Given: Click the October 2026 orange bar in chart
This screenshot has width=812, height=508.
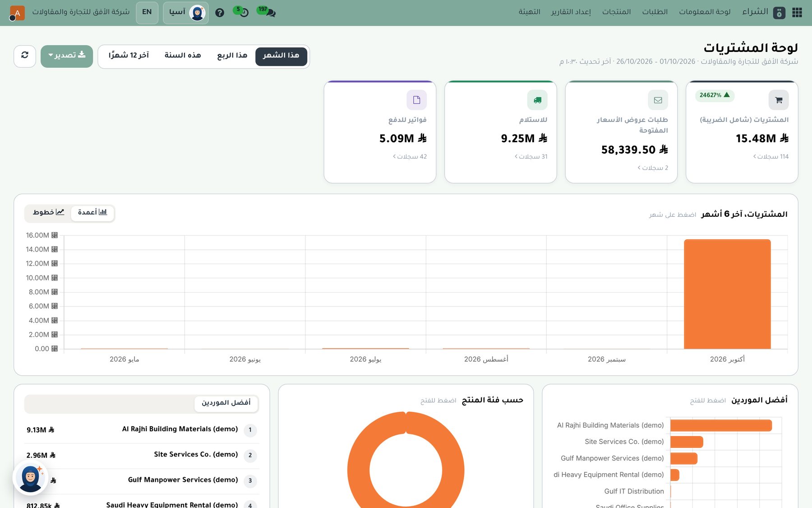Looking at the screenshot, I should [727, 294].
